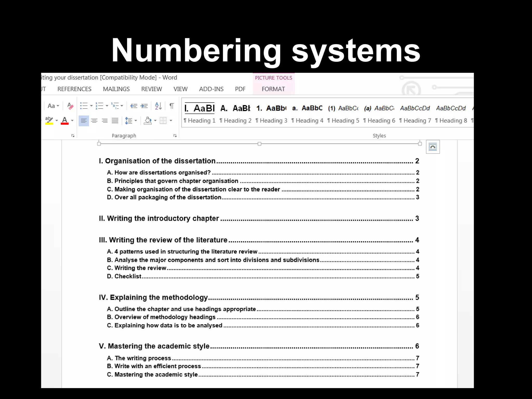Open the REFERENCES tab
The image size is (532, 399).
pyautogui.click(x=74, y=89)
